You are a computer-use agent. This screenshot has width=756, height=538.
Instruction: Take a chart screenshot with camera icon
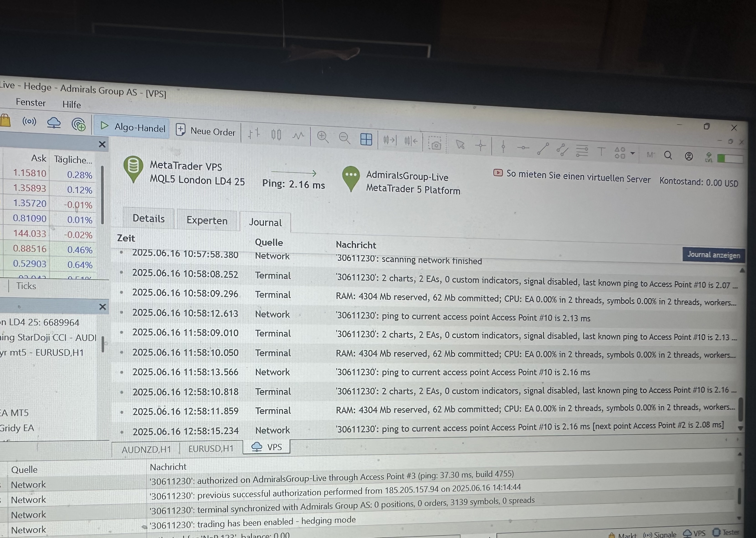435,144
